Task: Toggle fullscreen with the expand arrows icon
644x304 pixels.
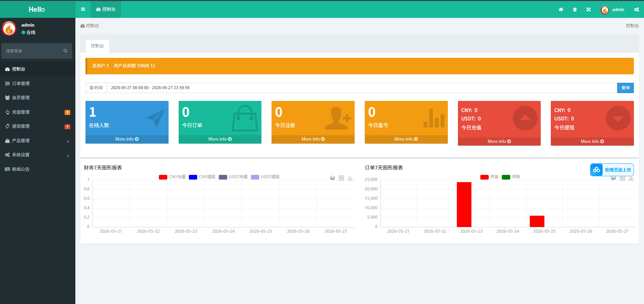Action: click(x=588, y=9)
